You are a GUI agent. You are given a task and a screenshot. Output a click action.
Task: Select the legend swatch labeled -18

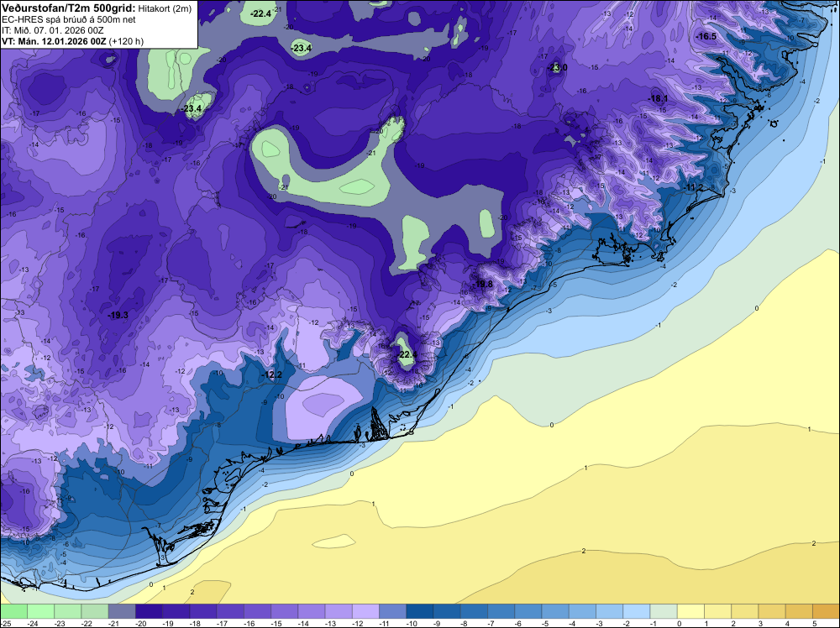[203, 611]
